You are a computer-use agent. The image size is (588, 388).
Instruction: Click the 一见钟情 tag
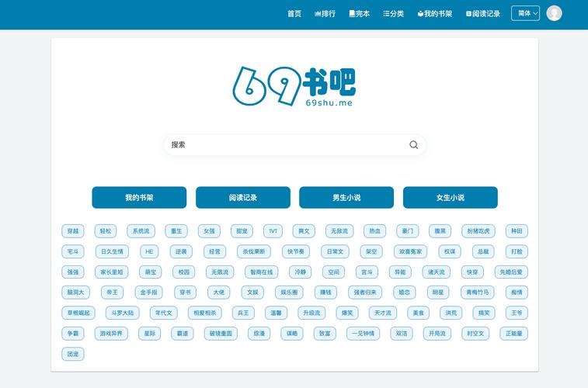click(x=364, y=334)
